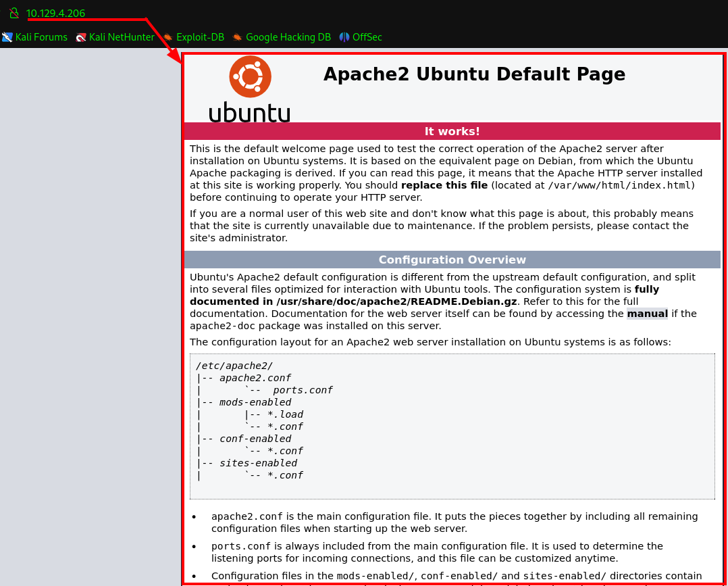Click the insecure connection lock icon
This screenshot has height=586, width=728.
pyautogui.click(x=14, y=13)
